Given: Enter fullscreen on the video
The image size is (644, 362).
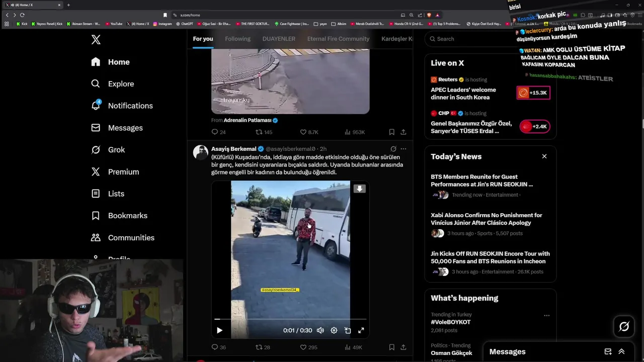Looking at the screenshot, I should [x=361, y=330].
